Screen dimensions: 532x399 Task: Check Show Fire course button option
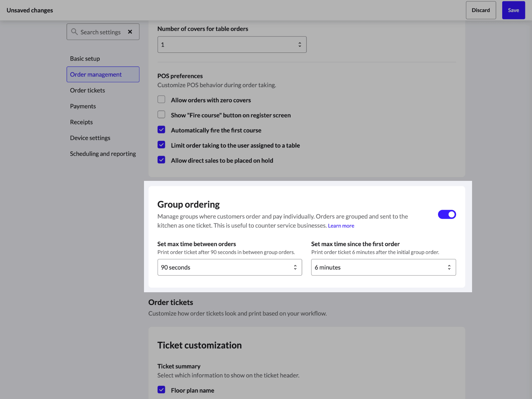161,115
